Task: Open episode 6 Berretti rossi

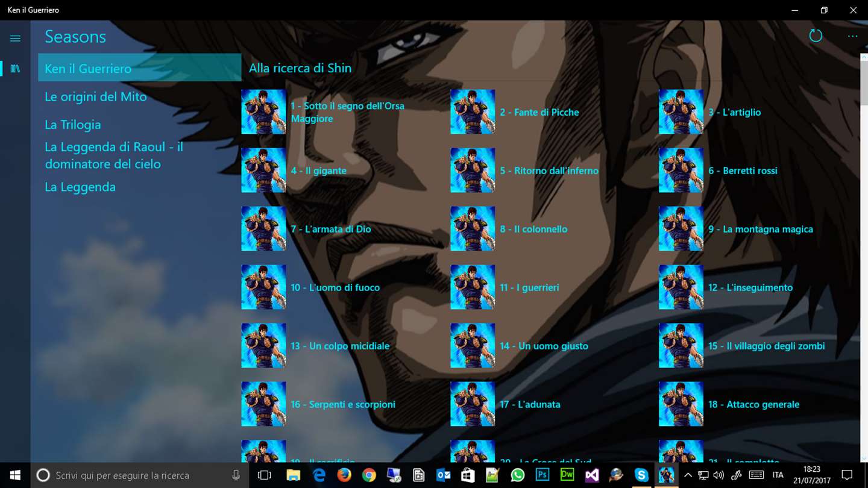Action: [x=758, y=170]
